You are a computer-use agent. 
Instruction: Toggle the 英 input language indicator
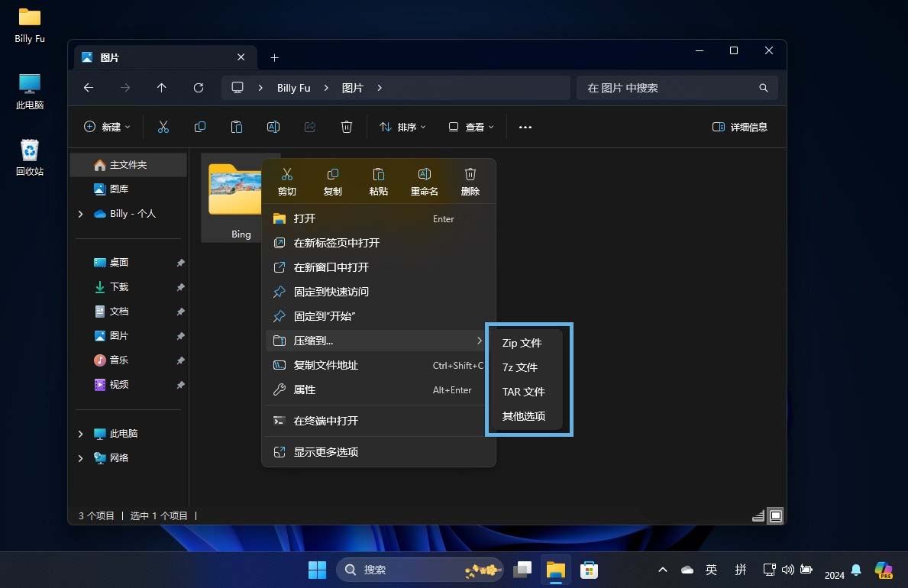click(x=711, y=570)
